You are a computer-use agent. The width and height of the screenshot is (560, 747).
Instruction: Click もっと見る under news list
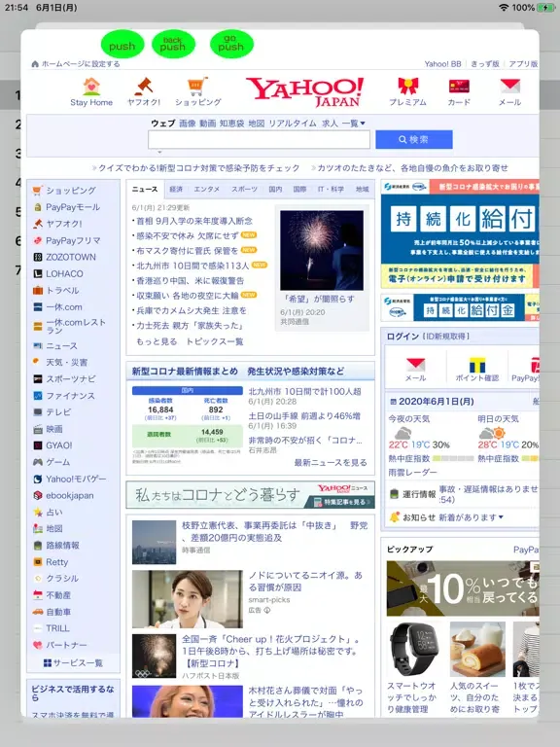[x=157, y=341]
